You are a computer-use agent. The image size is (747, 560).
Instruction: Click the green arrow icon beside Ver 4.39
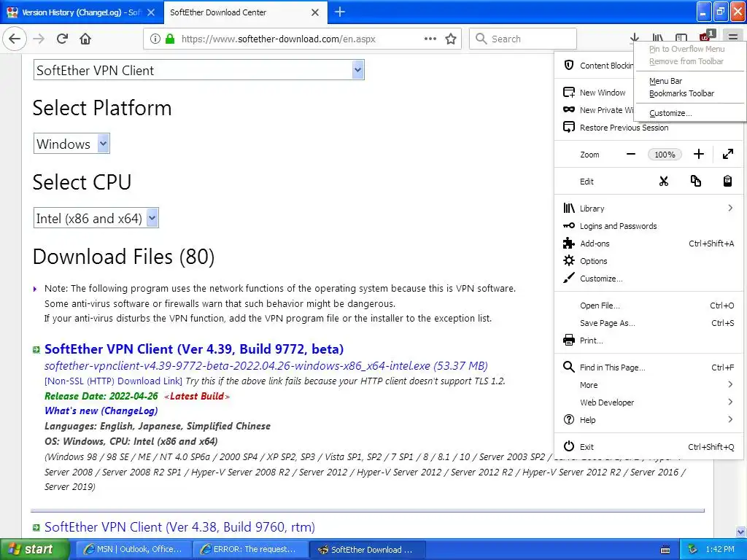click(x=36, y=349)
